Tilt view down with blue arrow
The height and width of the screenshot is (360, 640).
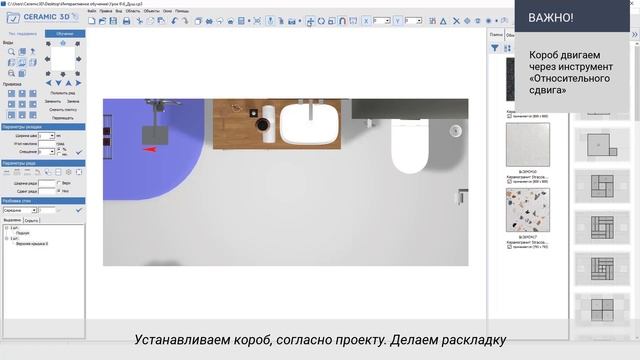58,83
